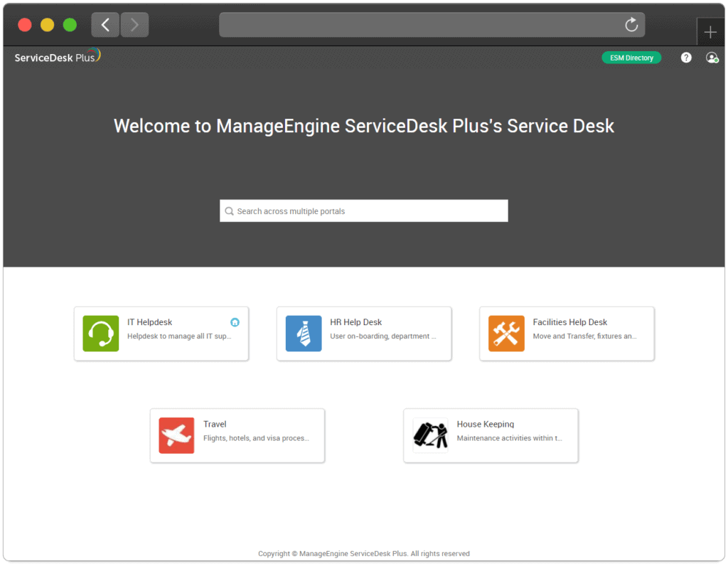The image size is (728, 564).
Task: Open a new tab with plus icon
Action: coord(710,32)
